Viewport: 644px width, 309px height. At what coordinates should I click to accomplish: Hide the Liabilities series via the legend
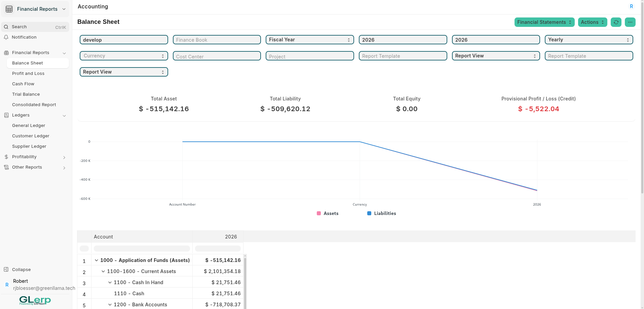[382, 213]
